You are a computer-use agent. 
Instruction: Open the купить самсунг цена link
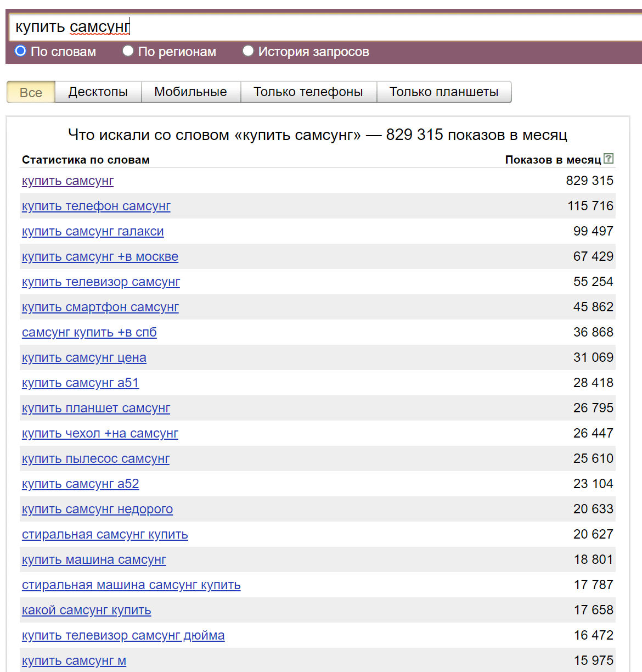[84, 357]
